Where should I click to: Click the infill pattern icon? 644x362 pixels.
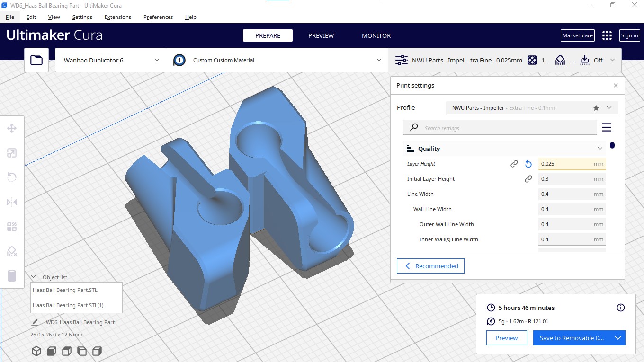click(532, 60)
